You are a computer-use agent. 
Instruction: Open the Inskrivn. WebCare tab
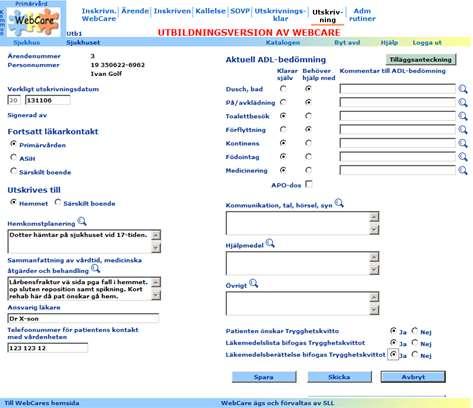coord(99,15)
